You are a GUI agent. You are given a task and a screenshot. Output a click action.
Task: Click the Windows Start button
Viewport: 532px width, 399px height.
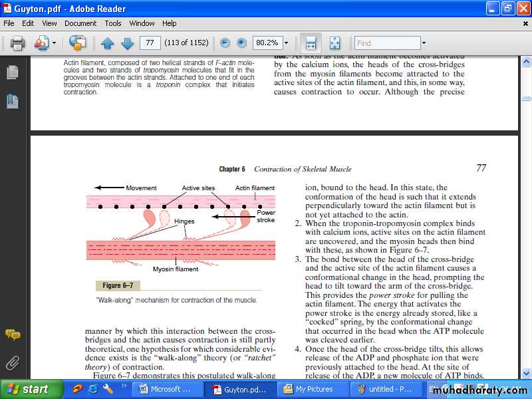point(28,389)
